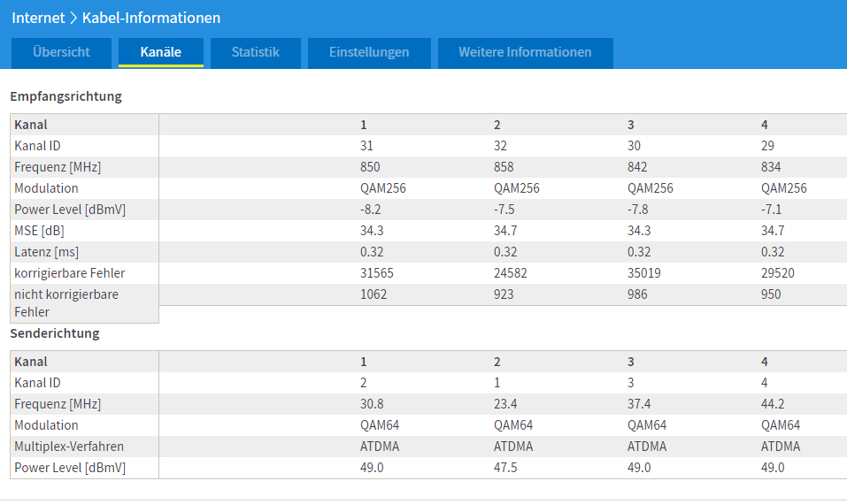Viewport: 847px width, 504px height.
Task: Select frequency value 850
Action: 370,167
